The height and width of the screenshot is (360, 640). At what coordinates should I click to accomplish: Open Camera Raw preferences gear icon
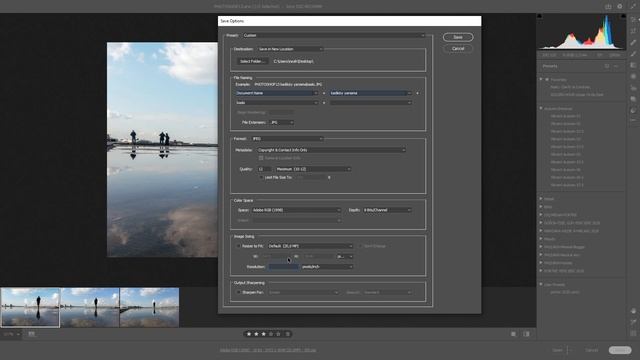tap(620, 7)
